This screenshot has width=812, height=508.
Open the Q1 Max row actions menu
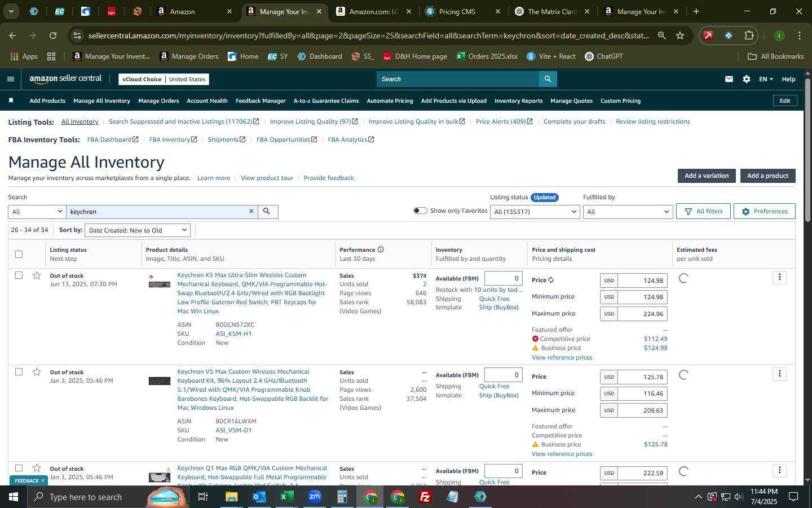point(779,470)
